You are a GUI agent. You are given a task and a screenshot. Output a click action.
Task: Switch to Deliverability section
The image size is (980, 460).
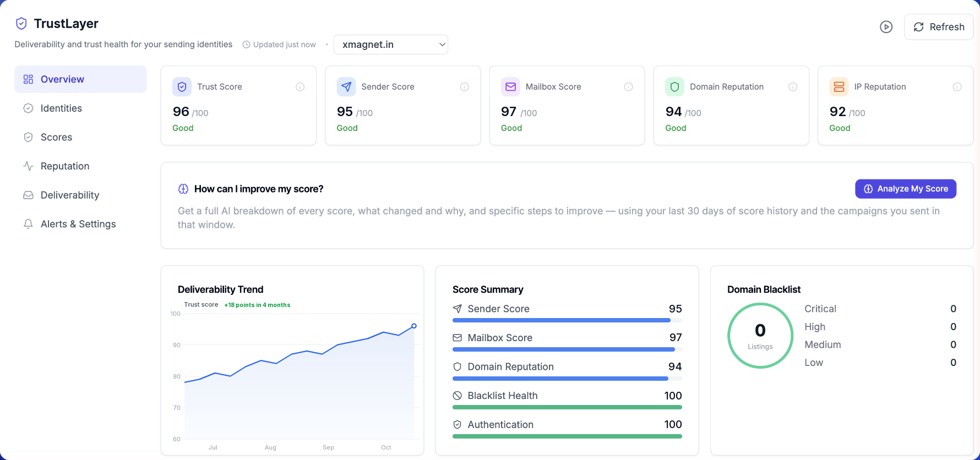point(80,195)
